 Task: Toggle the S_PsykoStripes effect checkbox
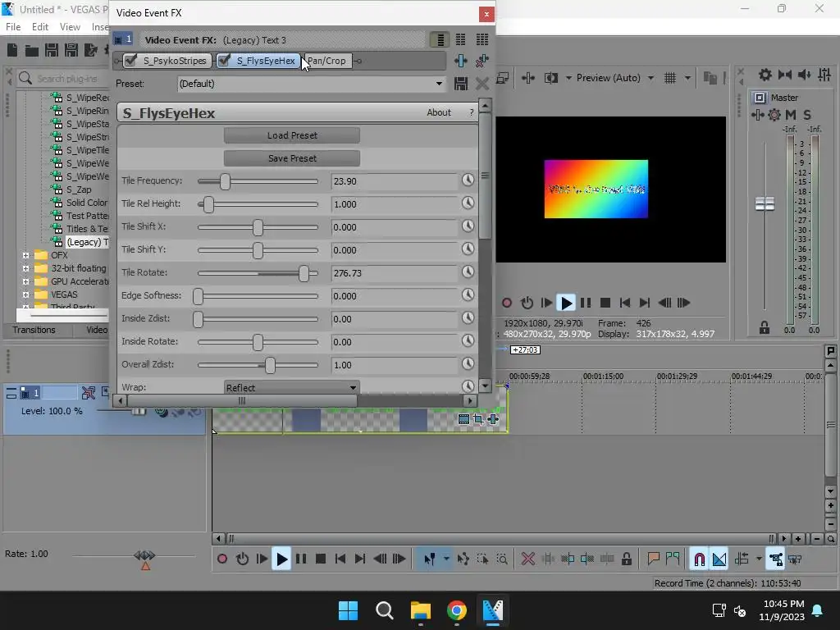coord(130,61)
